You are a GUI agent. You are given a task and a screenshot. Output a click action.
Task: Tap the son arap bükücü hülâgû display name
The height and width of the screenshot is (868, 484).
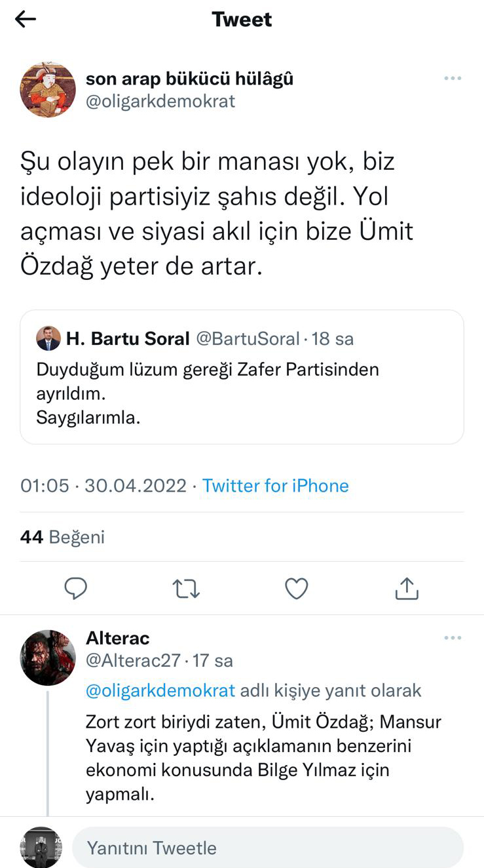click(189, 79)
